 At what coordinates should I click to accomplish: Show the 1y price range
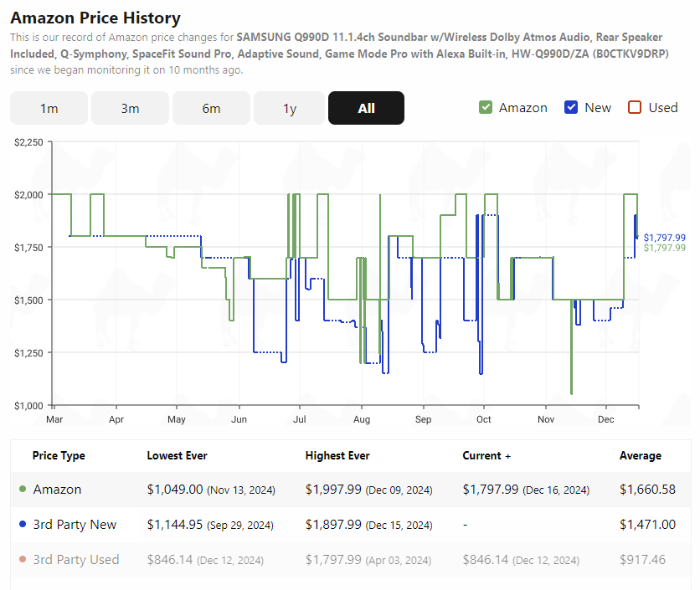290,108
